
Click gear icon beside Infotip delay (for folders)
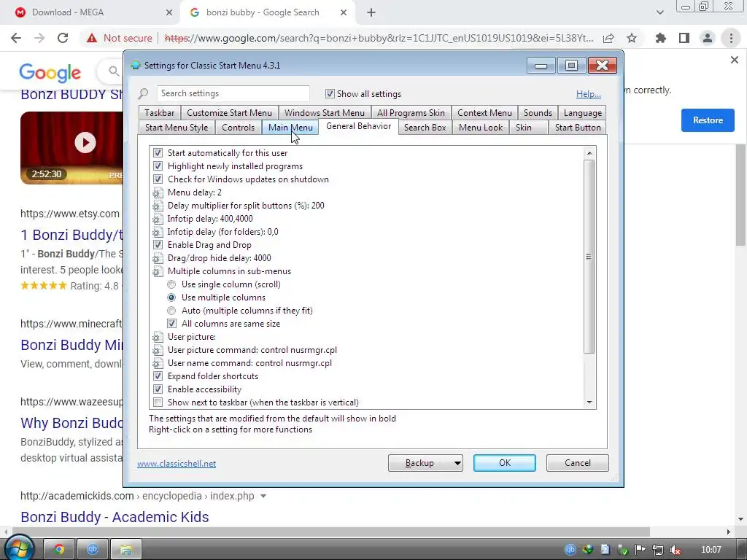pyautogui.click(x=158, y=233)
